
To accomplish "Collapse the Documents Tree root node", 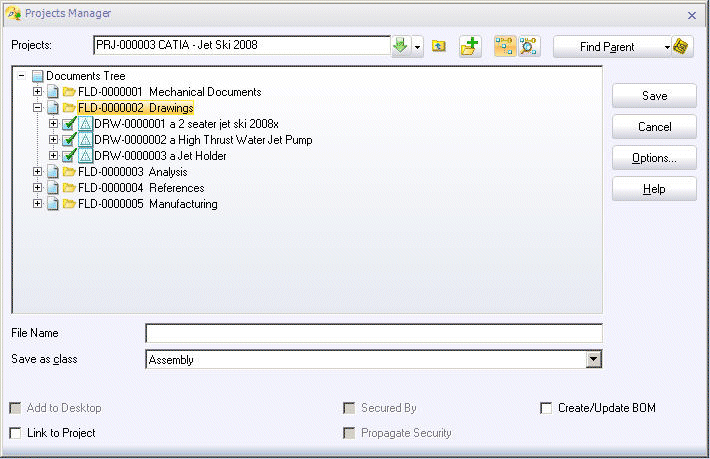I will coord(21,76).
